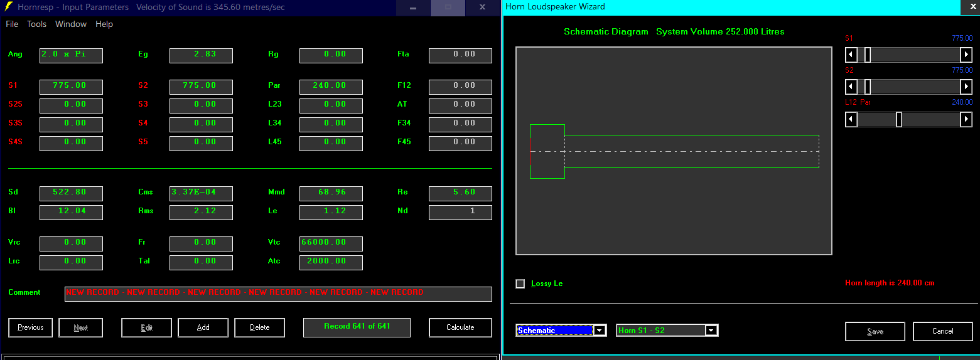This screenshot has width=980, height=360.
Task: Click the L45 value field
Action: pyautogui.click(x=331, y=143)
